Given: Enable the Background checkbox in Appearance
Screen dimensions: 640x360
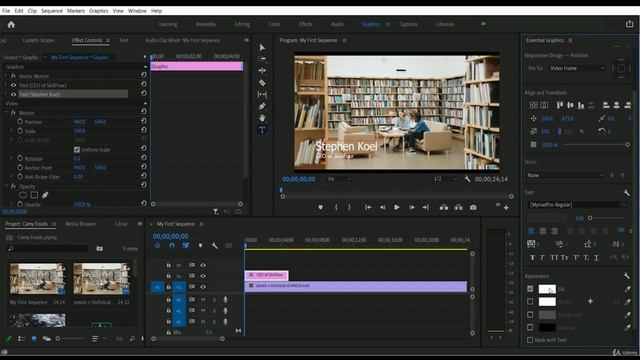Looking at the screenshot, I should [x=530, y=315].
